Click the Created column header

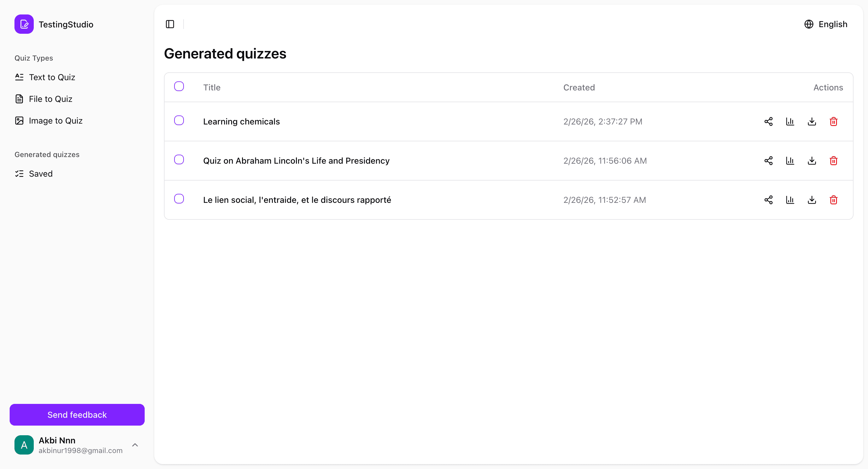(579, 87)
